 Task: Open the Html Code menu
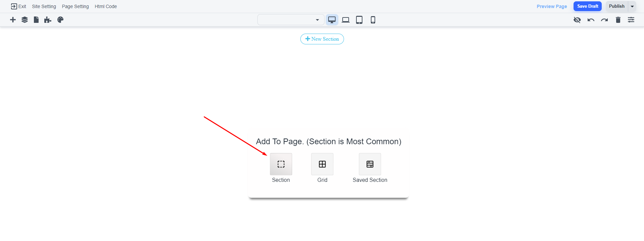tap(106, 6)
